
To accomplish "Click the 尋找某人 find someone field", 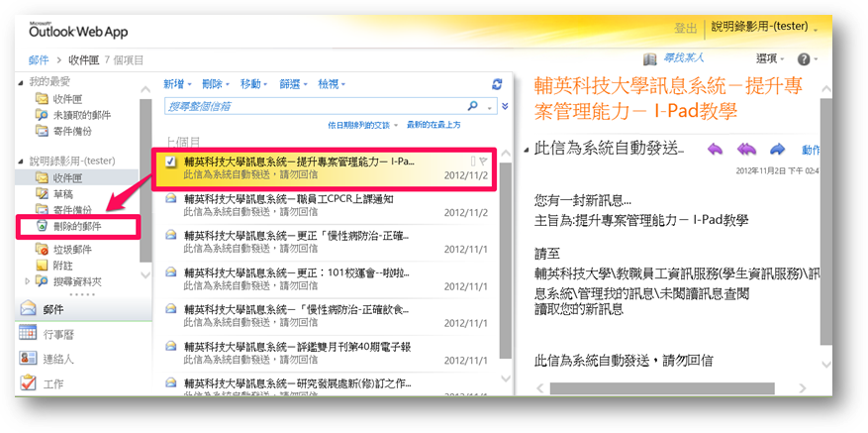I will pos(684,57).
